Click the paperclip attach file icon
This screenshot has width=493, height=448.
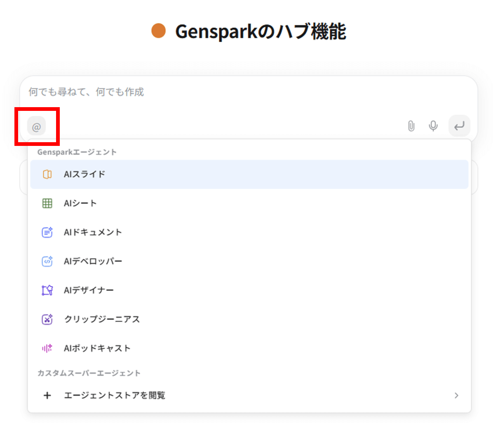click(411, 126)
